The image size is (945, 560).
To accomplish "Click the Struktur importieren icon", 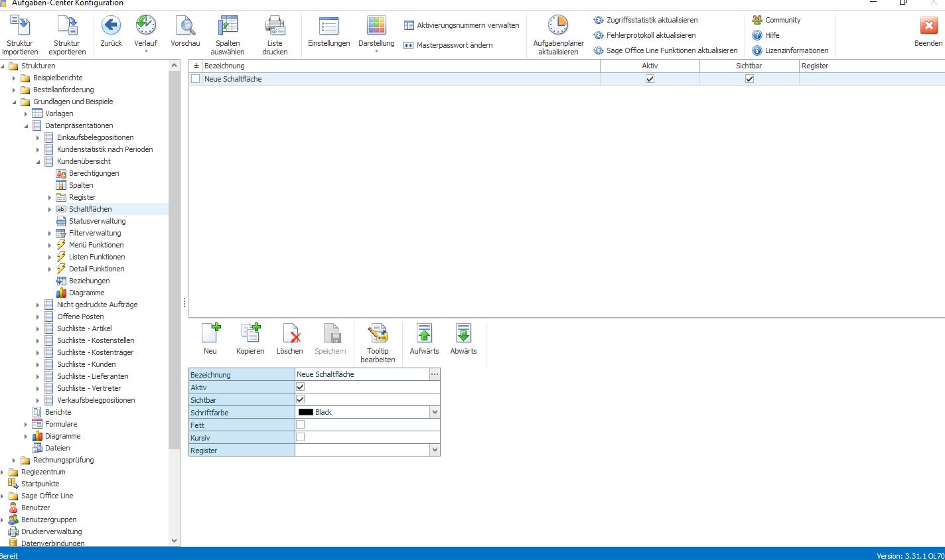I will [20, 25].
